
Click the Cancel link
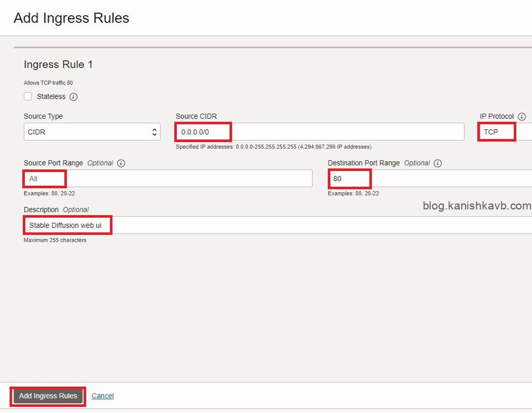tap(103, 396)
